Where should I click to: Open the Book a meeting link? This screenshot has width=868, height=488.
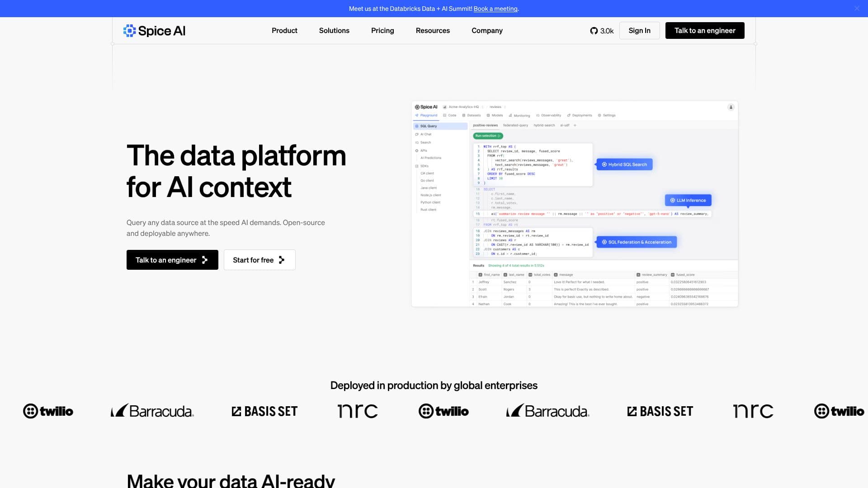point(495,9)
